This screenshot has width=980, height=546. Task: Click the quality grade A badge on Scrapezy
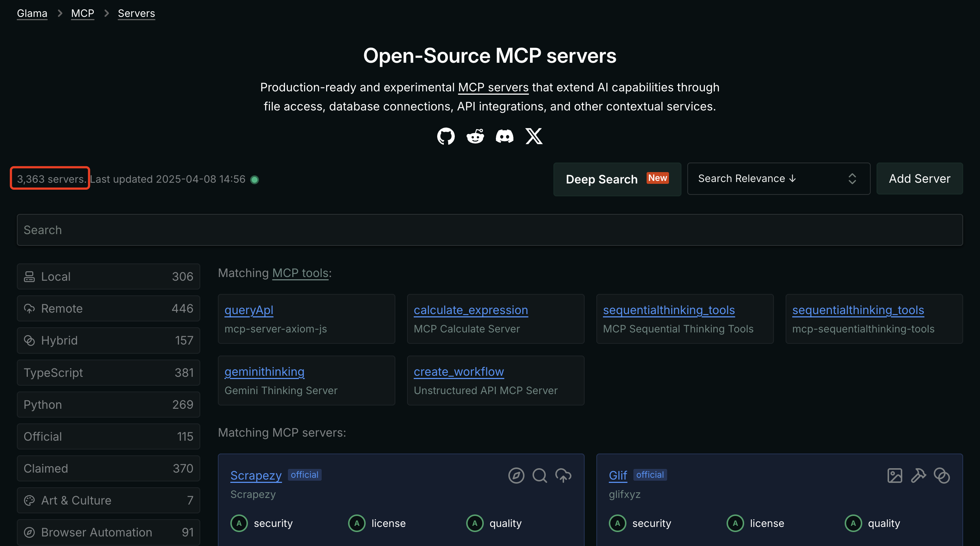[475, 523]
